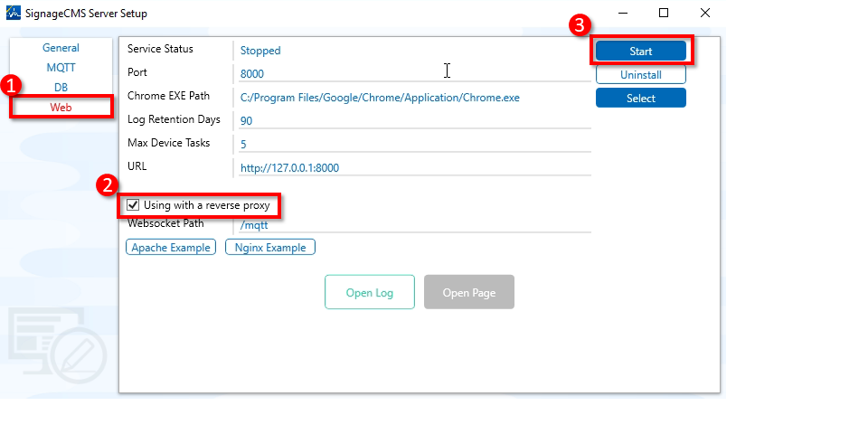The width and height of the screenshot is (868, 434).
Task: Open the Apache Example
Action: click(171, 248)
